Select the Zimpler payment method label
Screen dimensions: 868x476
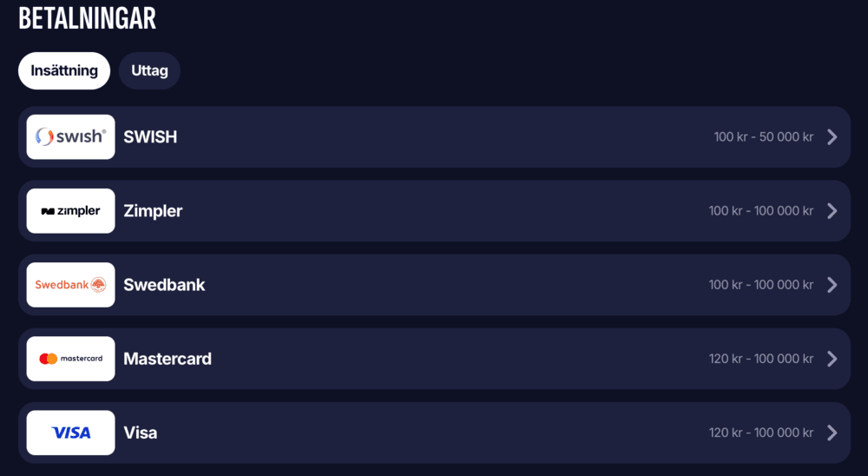coord(153,211)
